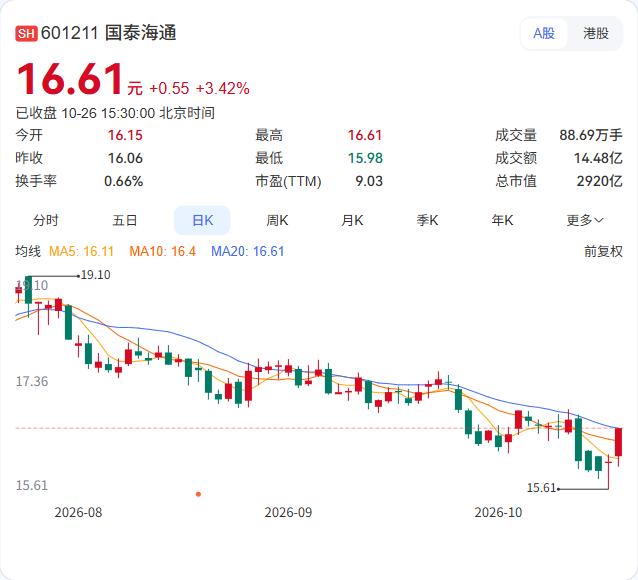This screenshot has width=638, height=580.
Task: Click the red SH exchange badge
Action: pos(26,33)
